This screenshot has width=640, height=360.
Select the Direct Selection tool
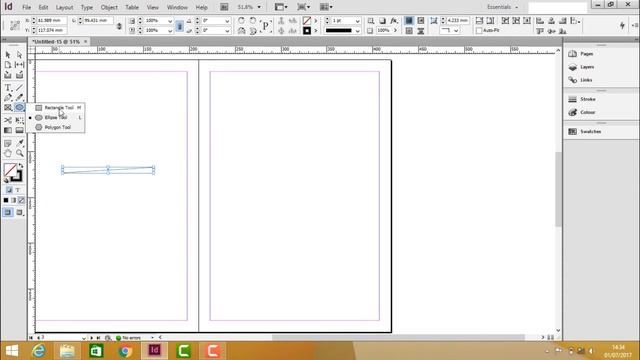(19, 55)
